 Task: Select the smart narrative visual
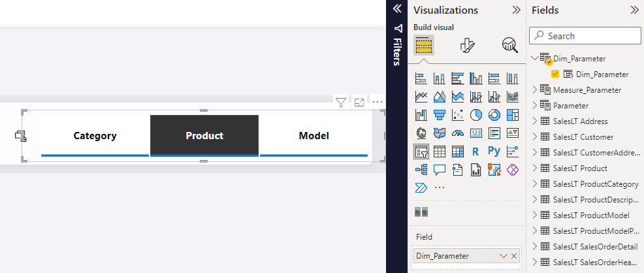click(458, 170)
